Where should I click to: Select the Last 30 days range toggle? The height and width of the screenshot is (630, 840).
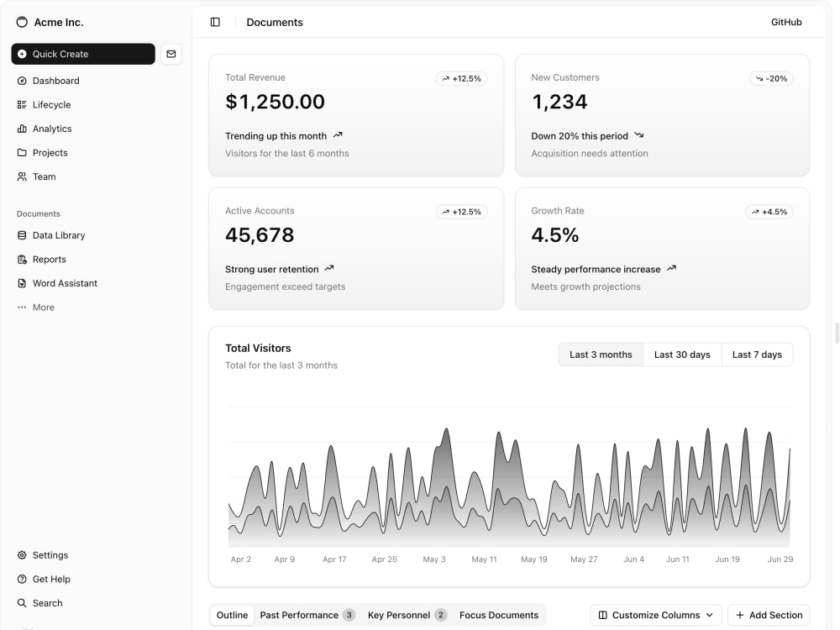coord(682,354)
